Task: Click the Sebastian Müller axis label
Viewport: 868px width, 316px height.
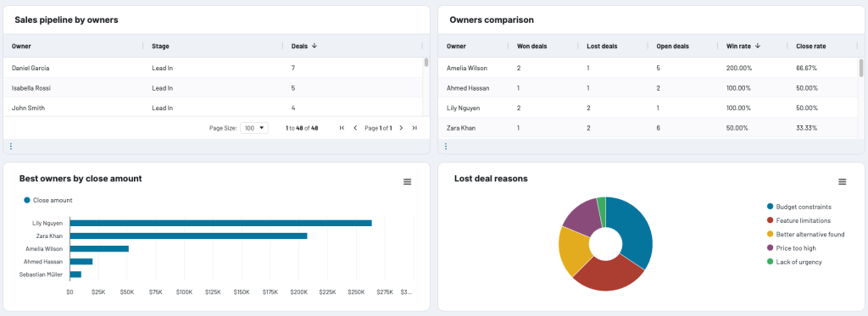Action: 41,274
